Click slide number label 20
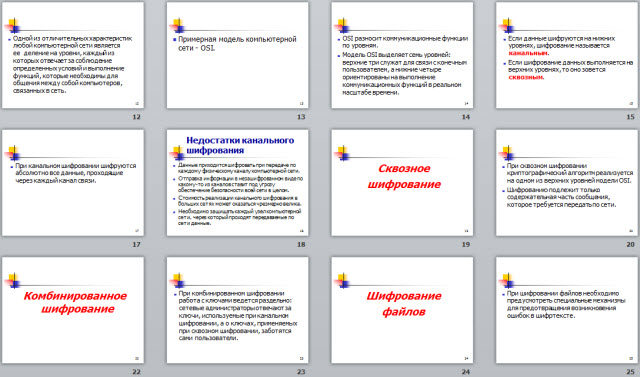The image size is (640, 377). click(x=631, y=244)
